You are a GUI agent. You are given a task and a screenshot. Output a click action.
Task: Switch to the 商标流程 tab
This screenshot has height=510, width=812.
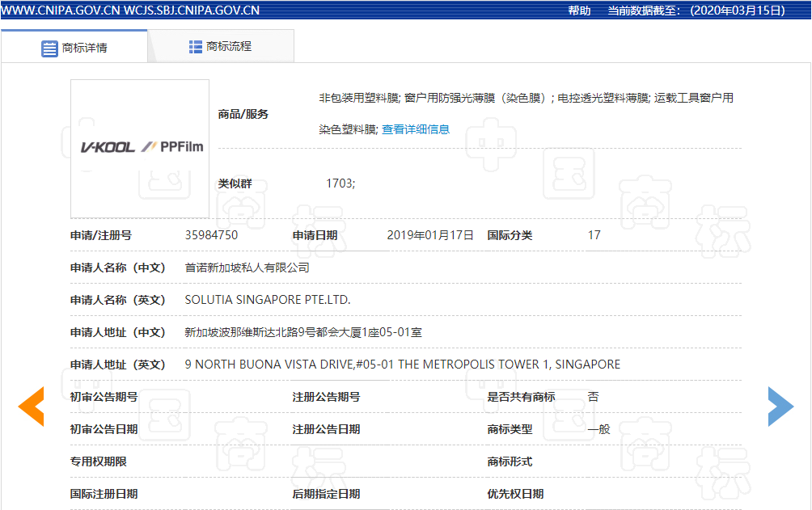click(228, 47)
